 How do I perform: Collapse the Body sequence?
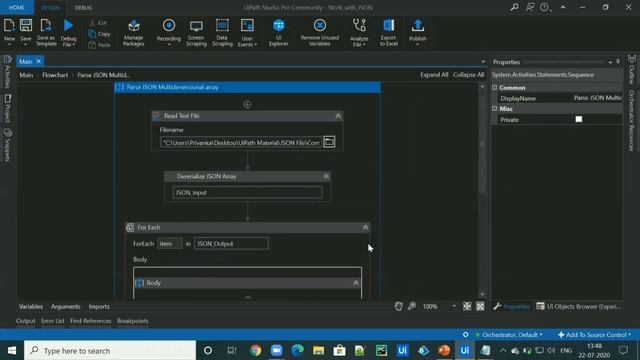(356, 283)
